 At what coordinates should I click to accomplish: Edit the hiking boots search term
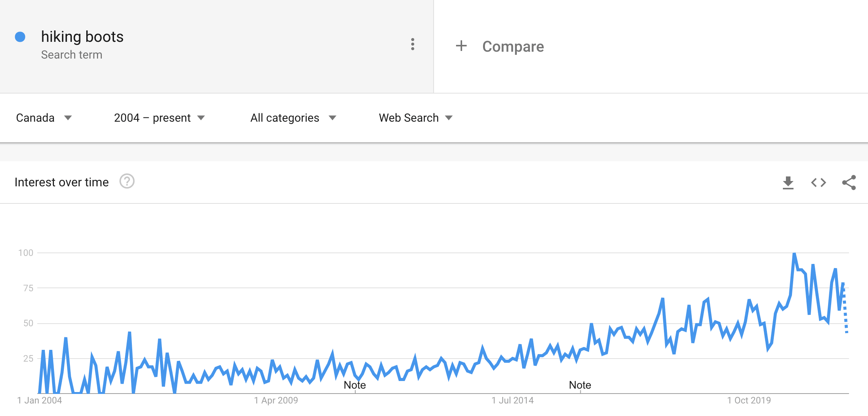(x=82, y=37)
